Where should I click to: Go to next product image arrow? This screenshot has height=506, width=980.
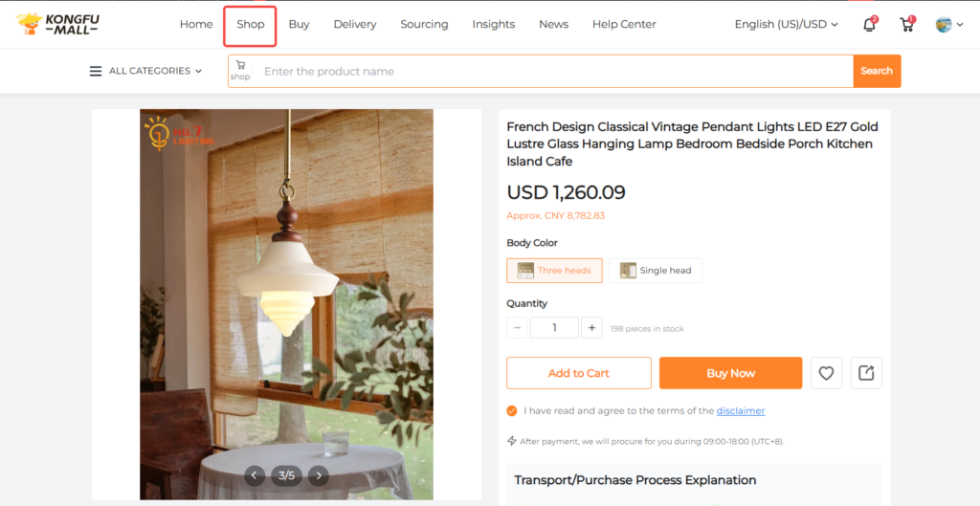[x=319, y=475]
